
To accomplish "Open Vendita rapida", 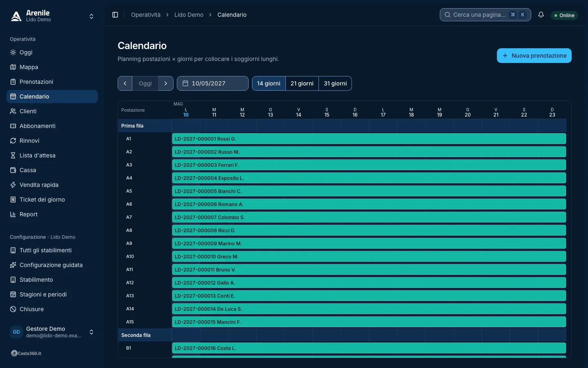I will tap(52, 185).
